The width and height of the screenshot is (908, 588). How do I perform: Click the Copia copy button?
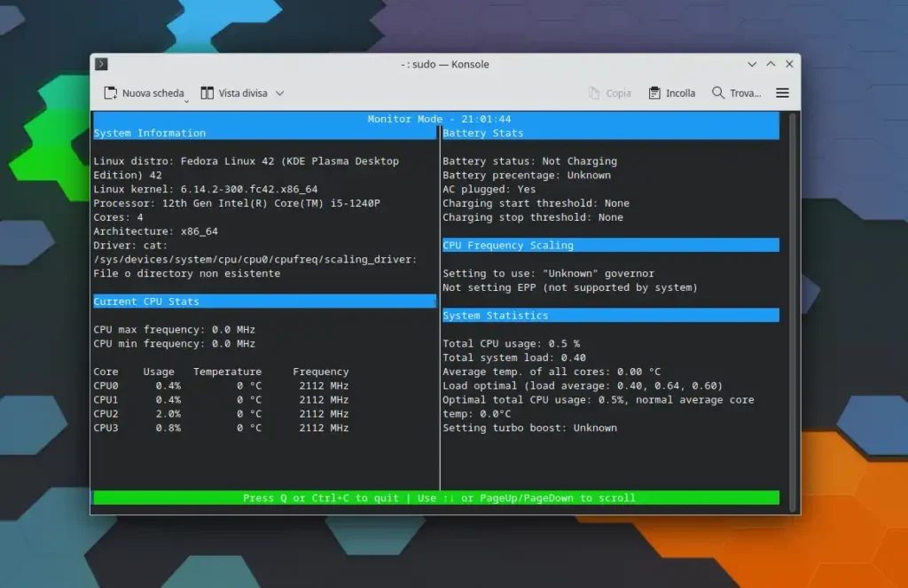609,93
